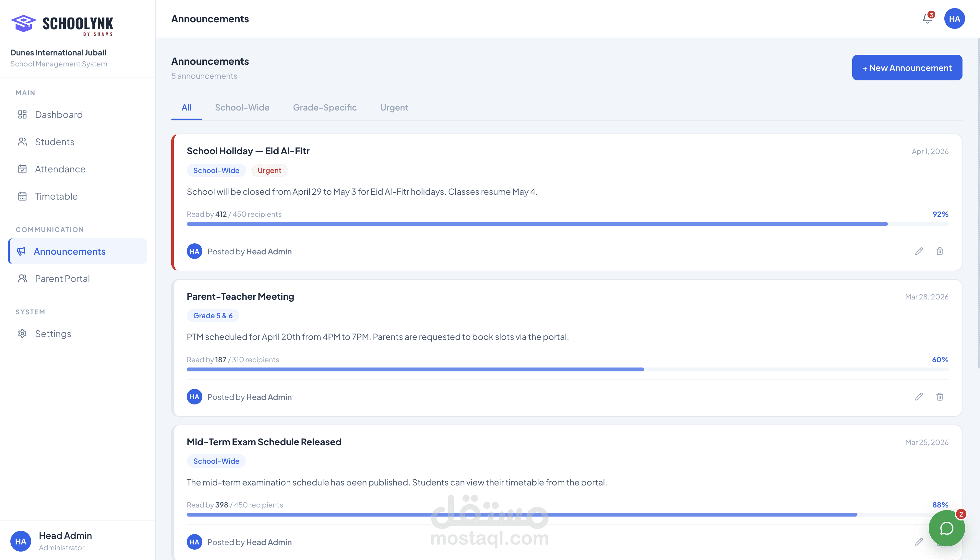Switch to the Grade-Specific tab
This screenshot has height=560, width=980.
click(x=325, y=107)
